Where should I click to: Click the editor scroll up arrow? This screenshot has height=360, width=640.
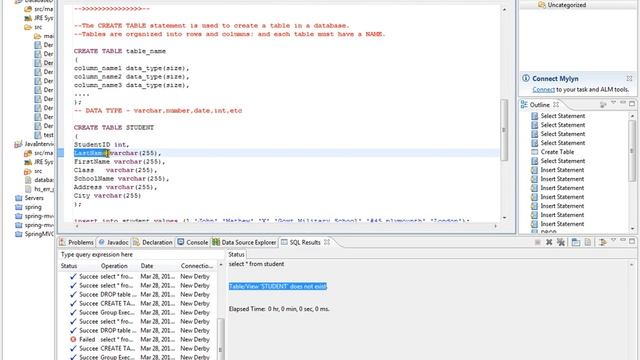pos(504,9)
